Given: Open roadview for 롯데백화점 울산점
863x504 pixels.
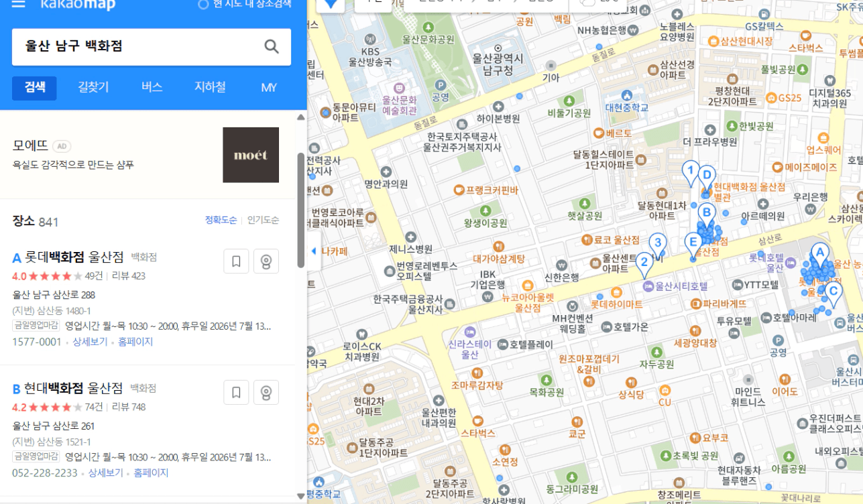Looking at the screenshot, I should coord(266,261).
